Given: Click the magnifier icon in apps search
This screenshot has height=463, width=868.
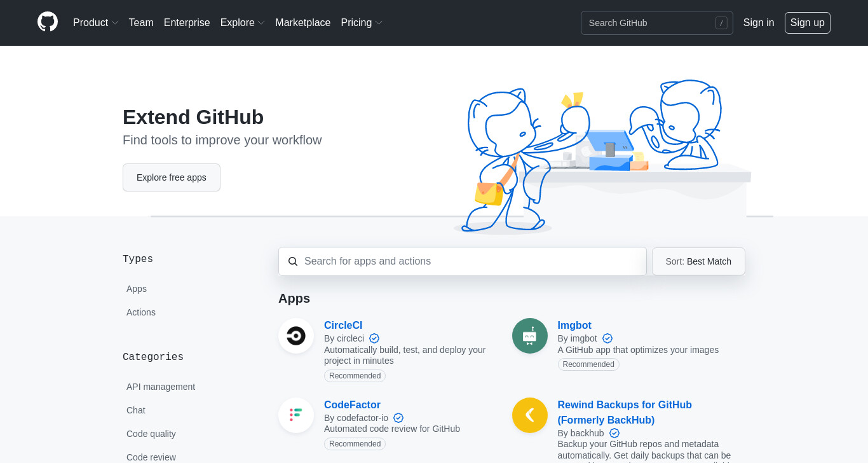Looking at the screenshot, I should pos(293,261).
